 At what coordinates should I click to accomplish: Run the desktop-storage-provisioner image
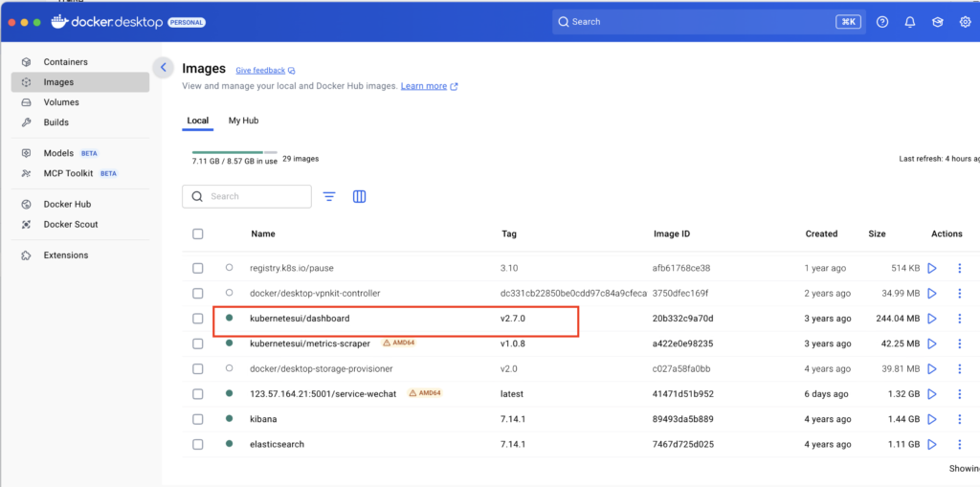pos(932,369)
